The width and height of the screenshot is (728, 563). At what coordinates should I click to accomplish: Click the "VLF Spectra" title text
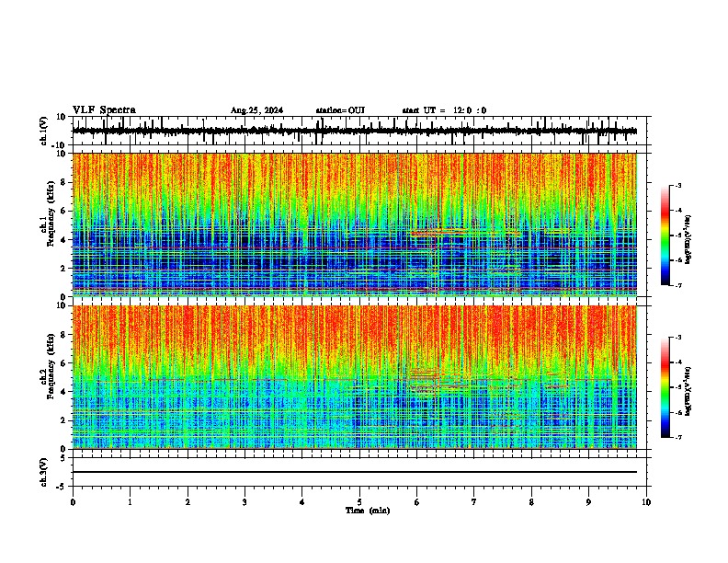point(104,110)
